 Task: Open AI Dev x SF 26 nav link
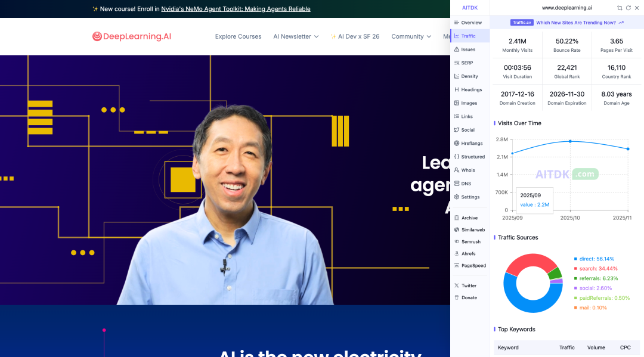pyautogui.click(x=355, y=36)
